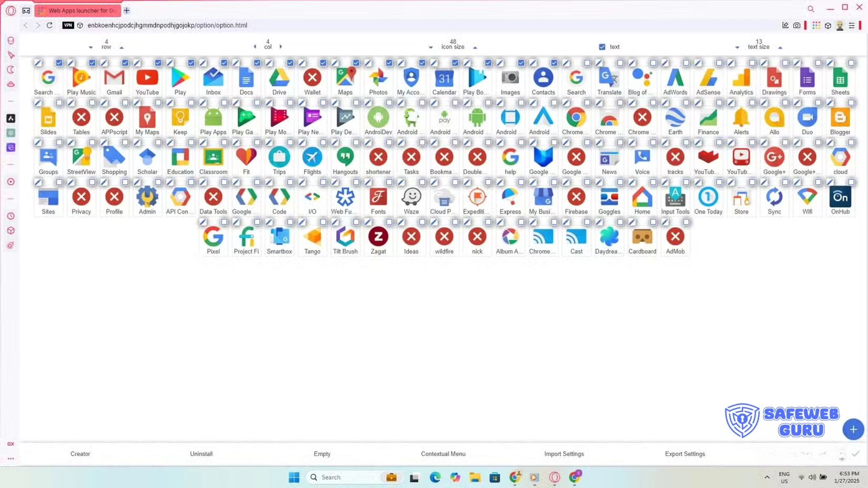The image size is (868, 488).
Task: Open the Duo video icon
Action: click(808, 118)
